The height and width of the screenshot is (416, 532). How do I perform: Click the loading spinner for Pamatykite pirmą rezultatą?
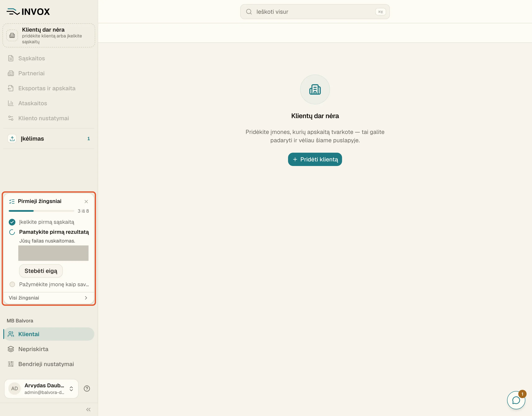coord(12,232)
